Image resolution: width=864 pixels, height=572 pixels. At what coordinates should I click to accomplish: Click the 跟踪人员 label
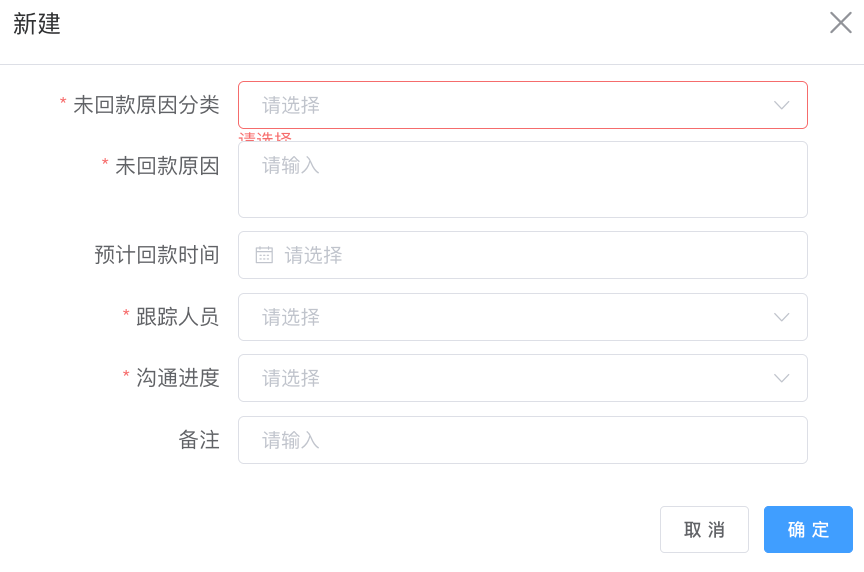[x=177, y=317]
